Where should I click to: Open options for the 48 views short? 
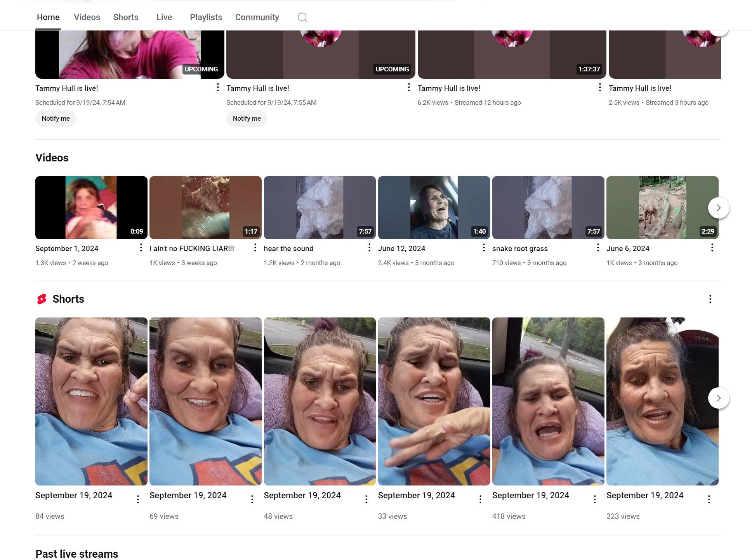(366, 499)
